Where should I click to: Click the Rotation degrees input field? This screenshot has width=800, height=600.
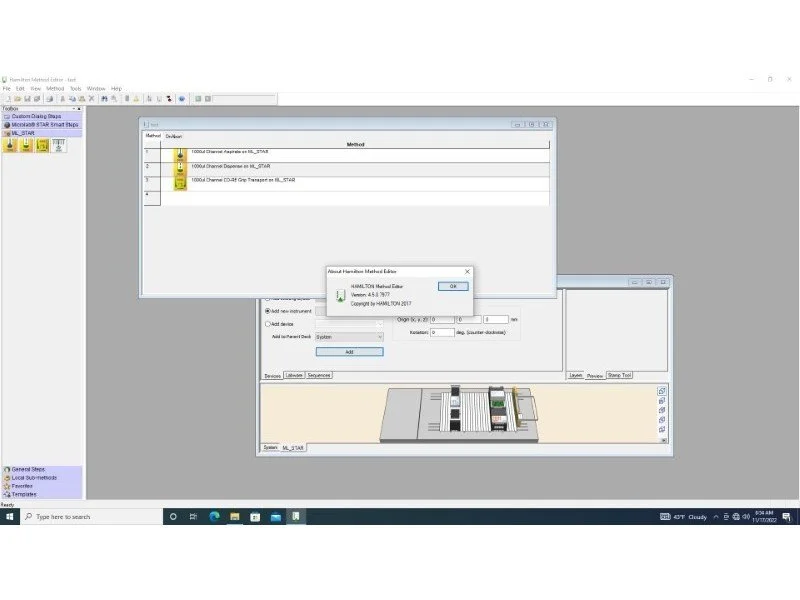click(x=441, y=332)
